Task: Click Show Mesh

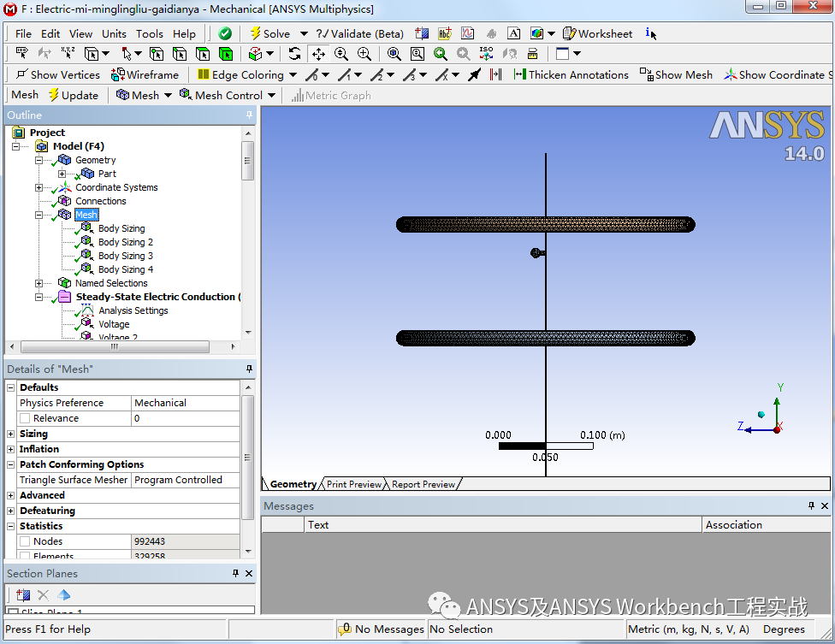Action: tap(677, 75)
